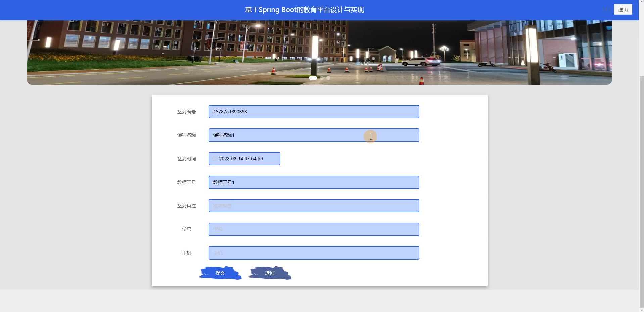Focus the empty 学号 field

click(x=314, y=229)
